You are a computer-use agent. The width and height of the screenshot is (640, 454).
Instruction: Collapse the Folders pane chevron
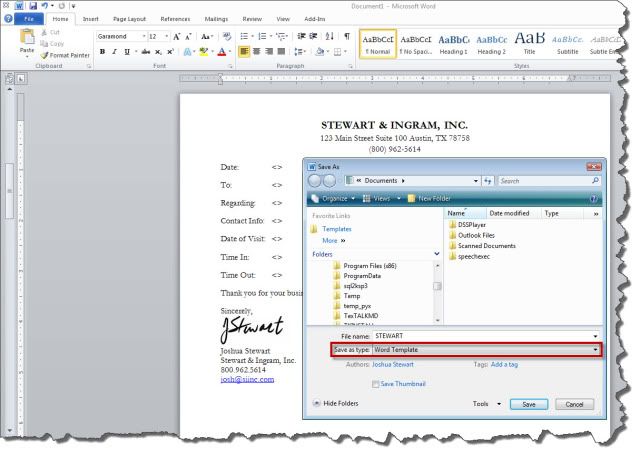(437, 254)
